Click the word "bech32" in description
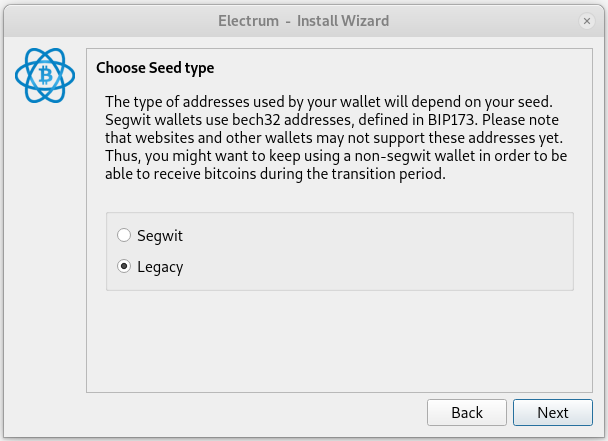Image resolution: width=608 pixels, height=441 pixels. click(256, 120)
